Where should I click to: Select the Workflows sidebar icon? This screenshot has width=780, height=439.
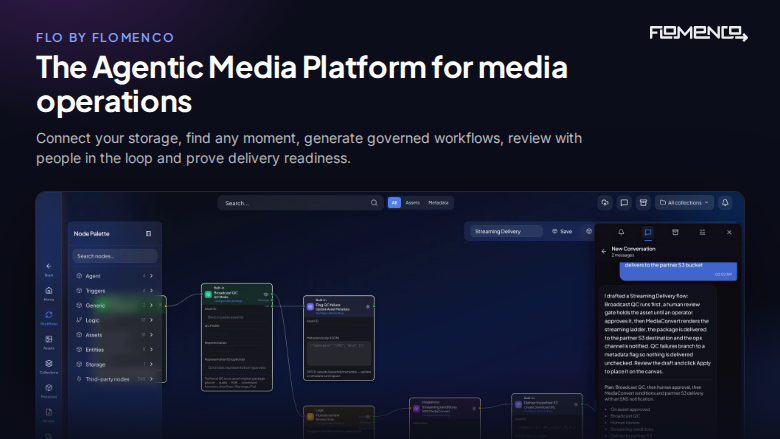49,318
